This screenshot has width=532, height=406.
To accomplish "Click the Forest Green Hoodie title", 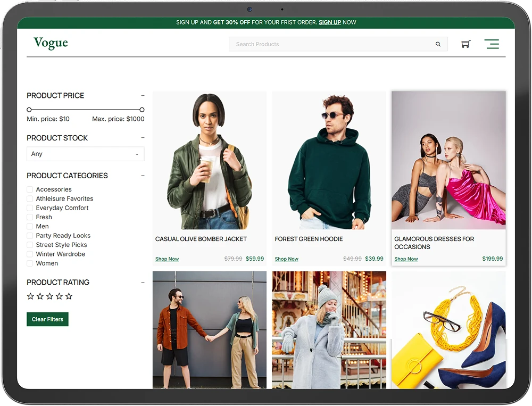I will click(x=309, y=239).
